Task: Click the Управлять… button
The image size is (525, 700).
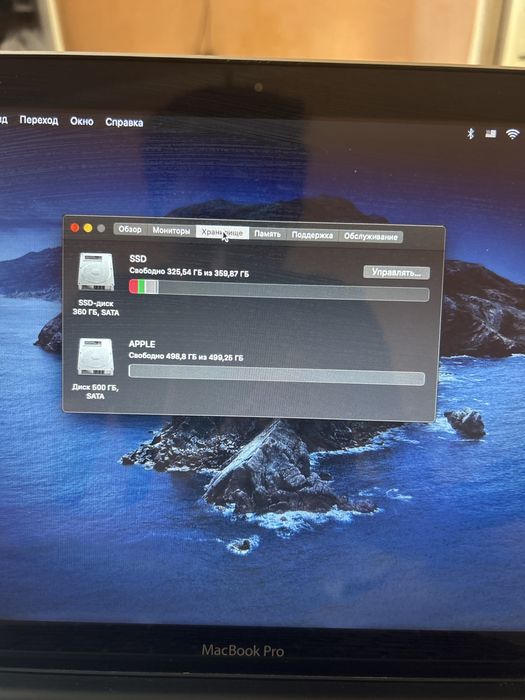Action: [x=396, y=272]
